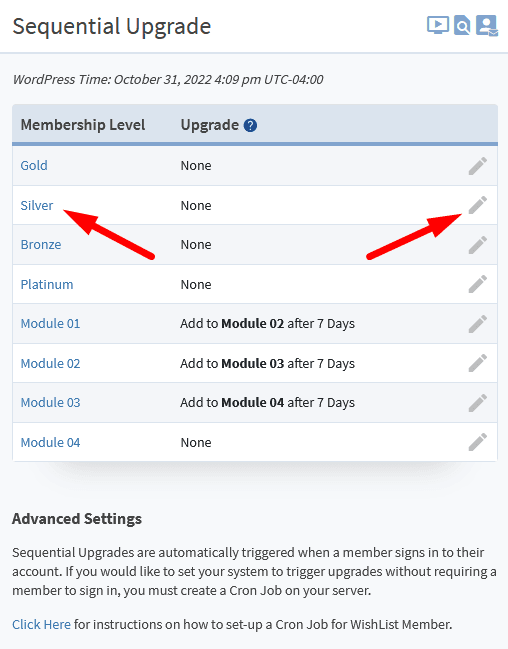Click the Upgrade help question mark icon

(250, 125)
